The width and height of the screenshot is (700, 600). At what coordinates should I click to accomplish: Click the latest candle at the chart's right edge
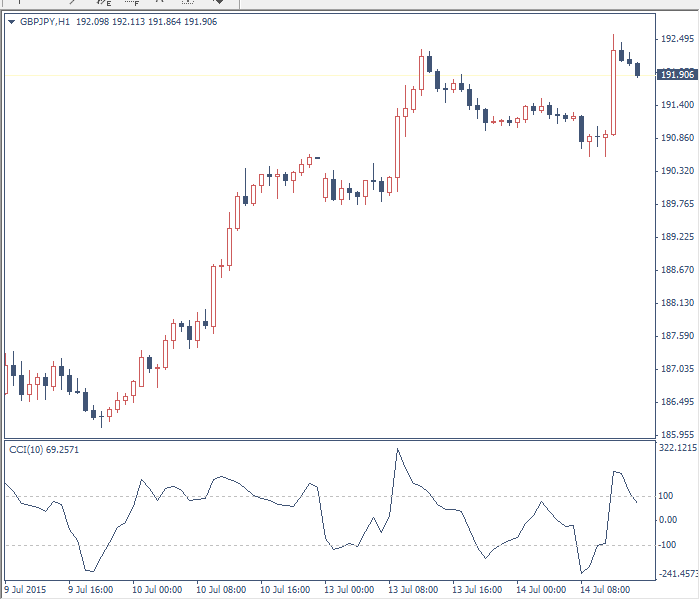tap(637, 69)
